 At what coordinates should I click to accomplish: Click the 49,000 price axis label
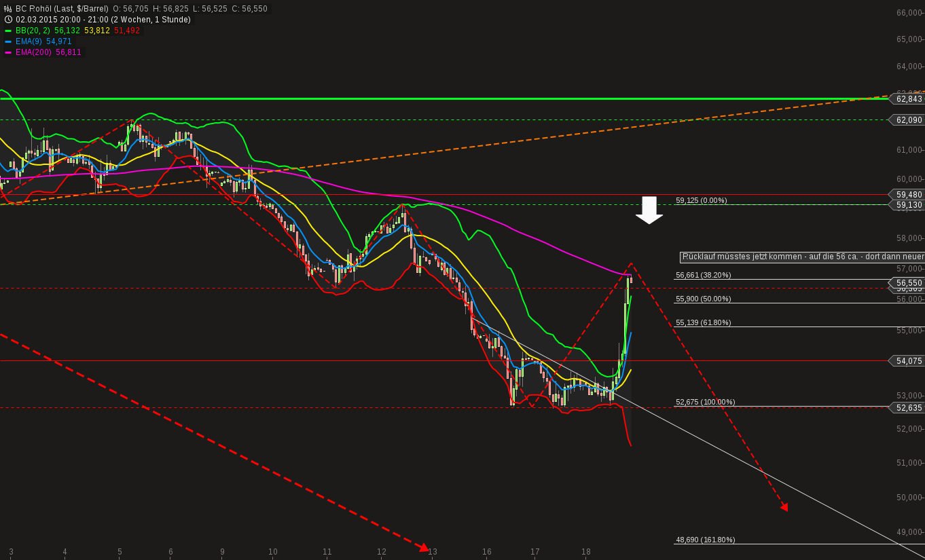(909, 532)
